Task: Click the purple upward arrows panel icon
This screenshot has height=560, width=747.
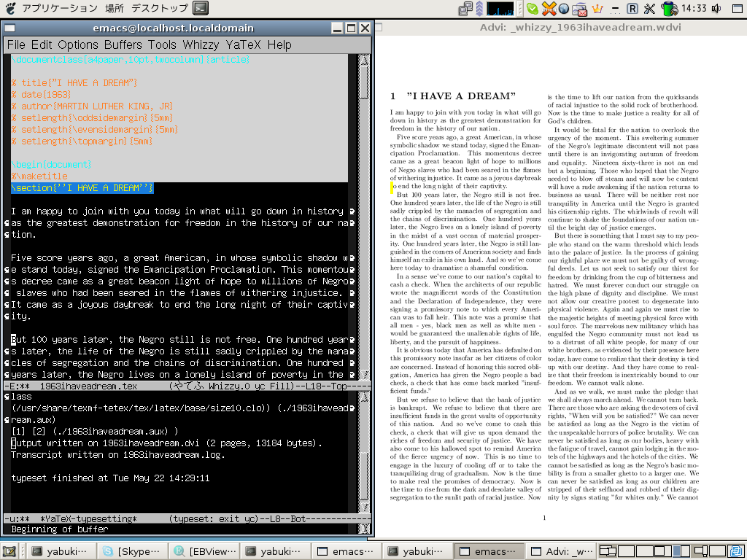Action: pyautogui.click(x=479, y=8)
